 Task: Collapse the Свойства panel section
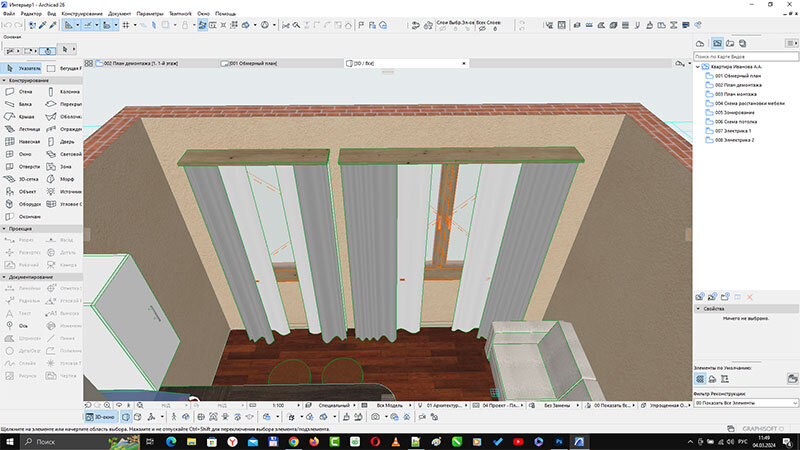pyautogui.click(x=698, y=309)
